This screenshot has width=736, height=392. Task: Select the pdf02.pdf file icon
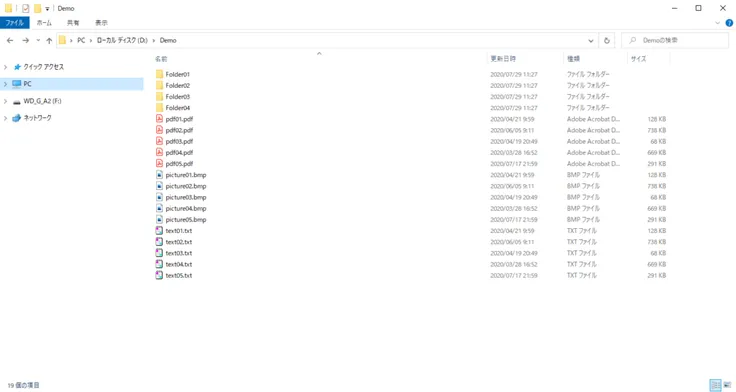coord(160,130)
